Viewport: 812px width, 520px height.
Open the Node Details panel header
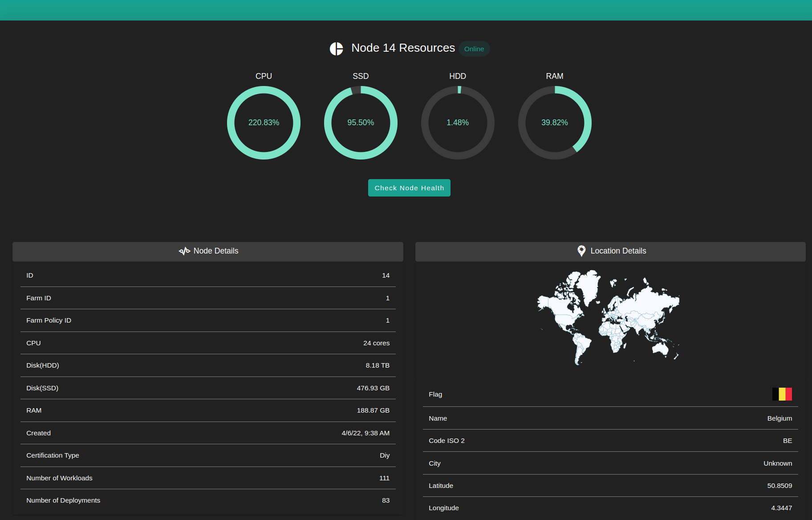click(x=208, y=251)
